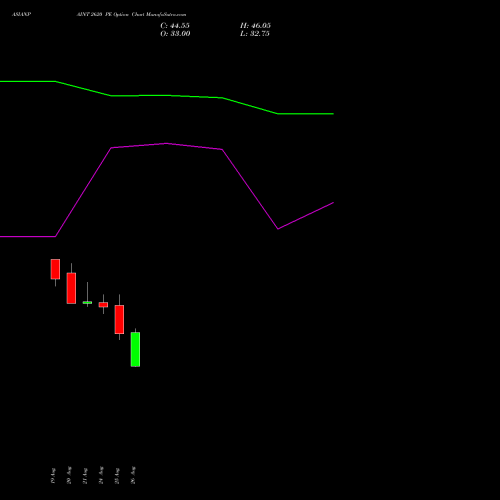Screen dimensions: 500x500
Task: Click the open value O: 33.00
Action: [175, 34]
